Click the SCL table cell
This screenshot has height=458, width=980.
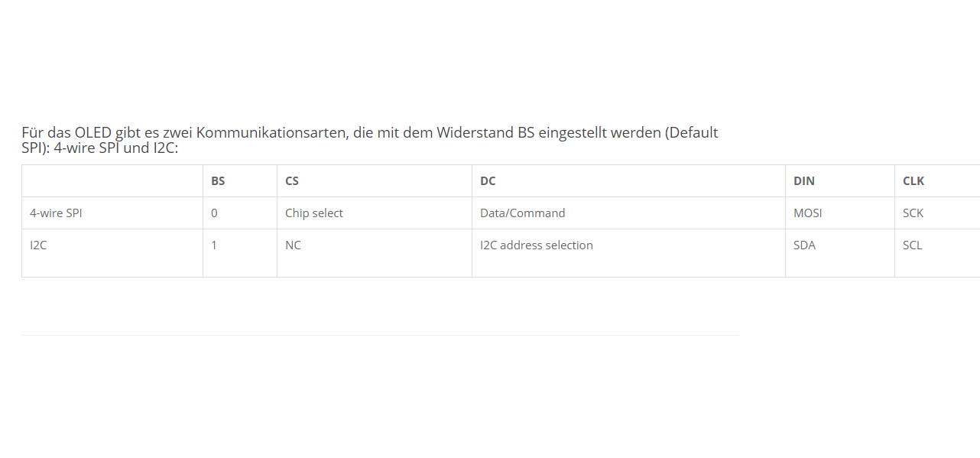913,245
